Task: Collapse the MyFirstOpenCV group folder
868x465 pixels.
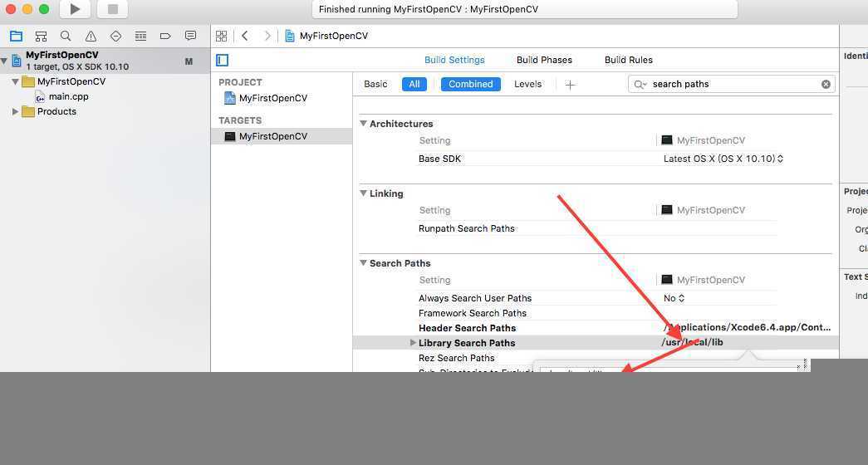Action: click(16, 81)
